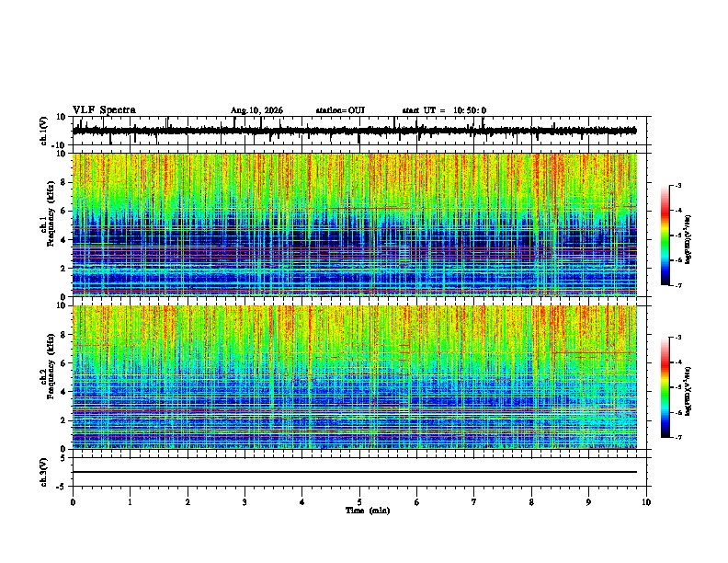This screenshot has height=563, width=728.
Task: Click the time axis tick label "9"
Action: tap(588, 502)
